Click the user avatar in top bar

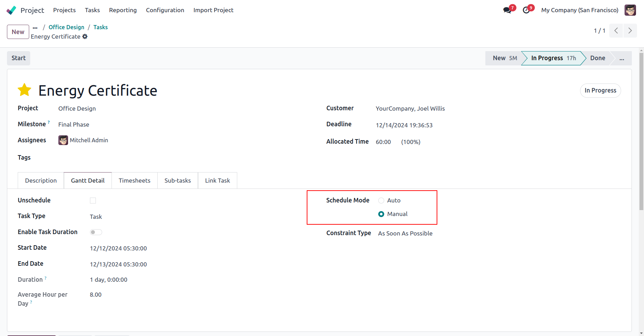tap(630, 10)
